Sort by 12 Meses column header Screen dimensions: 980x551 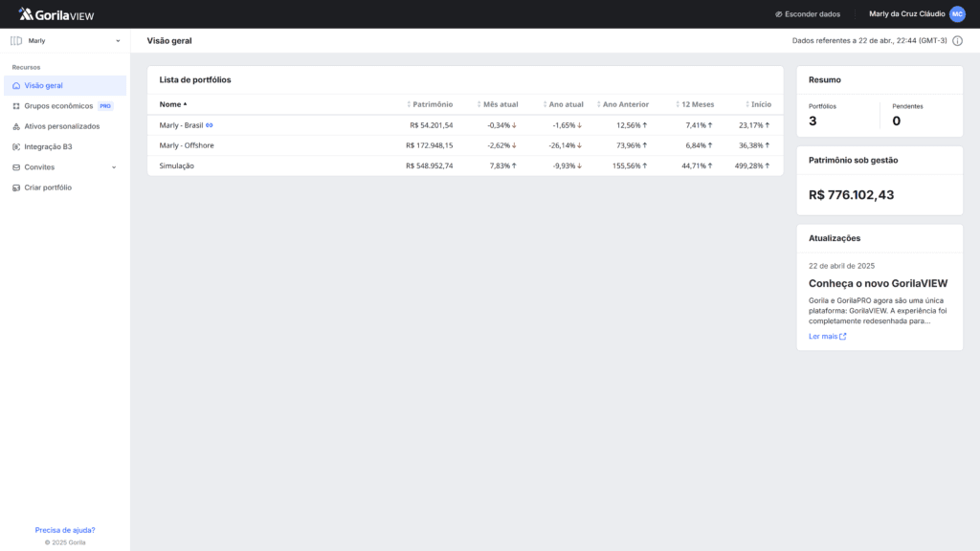point(696,104)
